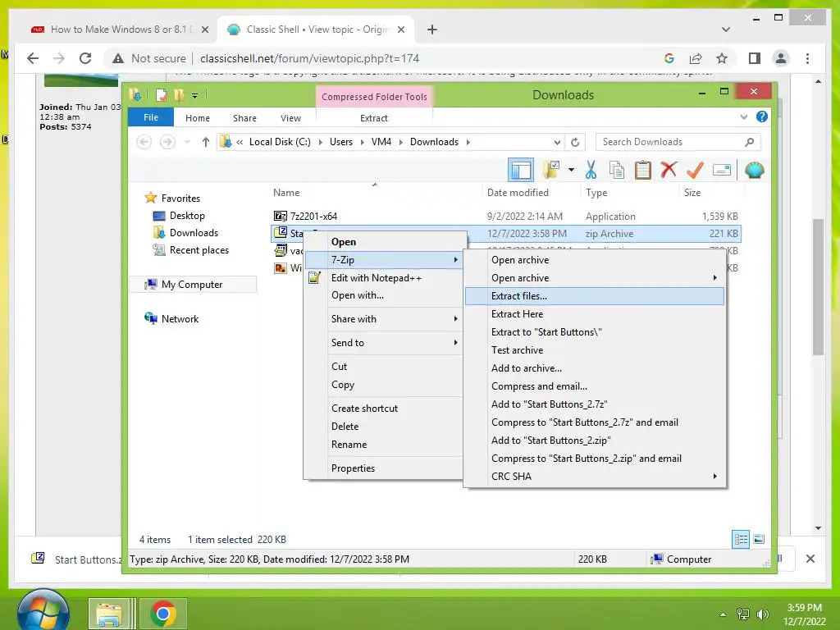Viewport: 840px width, 630px height.
Task: Reload the Chrome page
Action: point(85,58)
